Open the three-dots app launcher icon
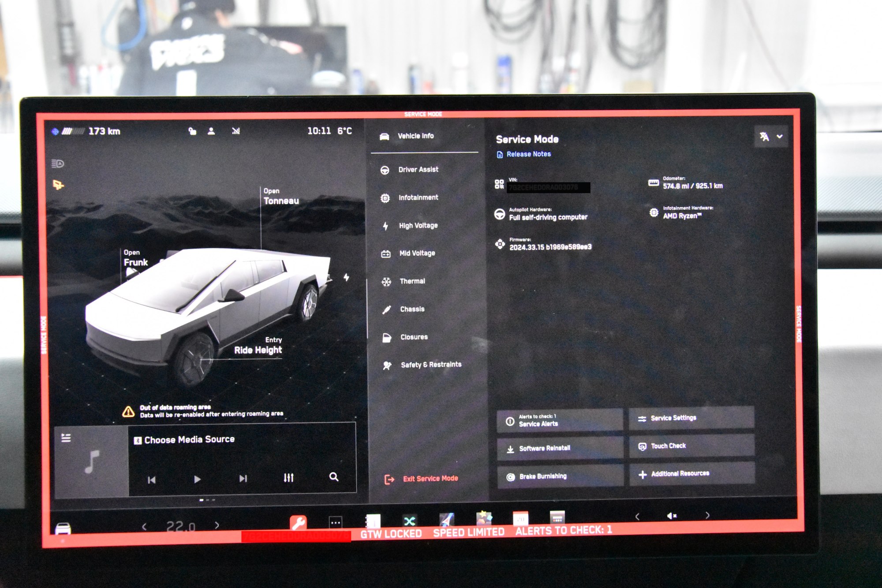 pyautogui.click(x=336, y=523)
